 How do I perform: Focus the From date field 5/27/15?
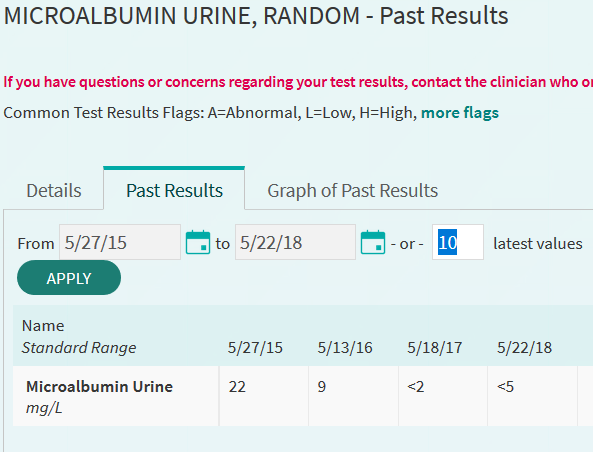(x=120, y=242)
